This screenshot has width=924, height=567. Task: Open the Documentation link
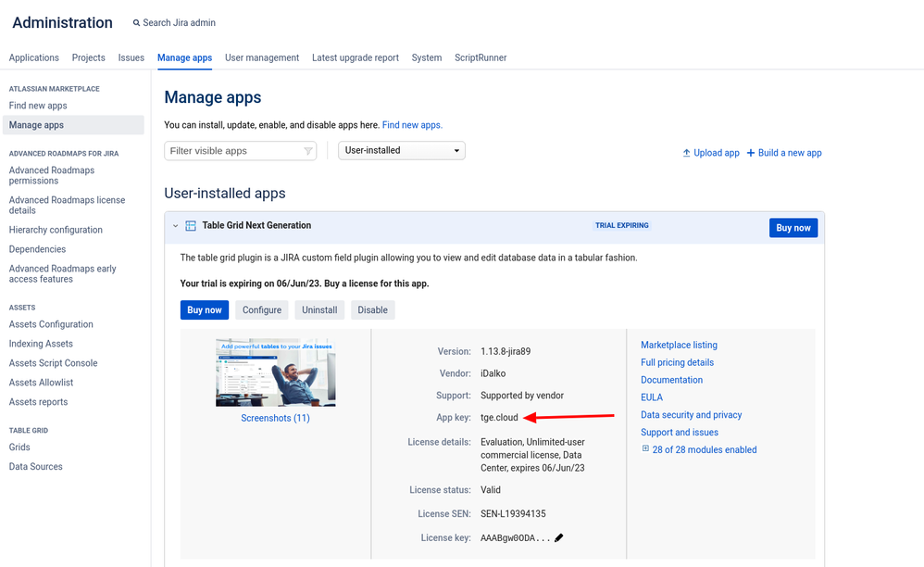[x=672, y=380]
